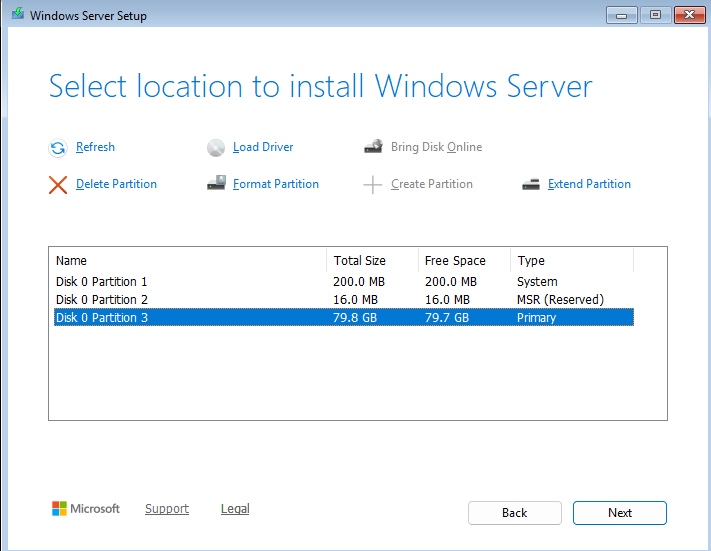Image resolution: width=711 pixels, height=551 pixels.
Task: Click the Primary type cell
Action: click(x=536, y=317)
